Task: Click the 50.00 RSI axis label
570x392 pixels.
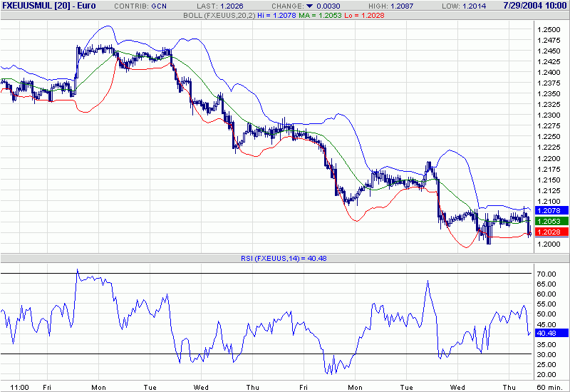Action: pos(546,314)
